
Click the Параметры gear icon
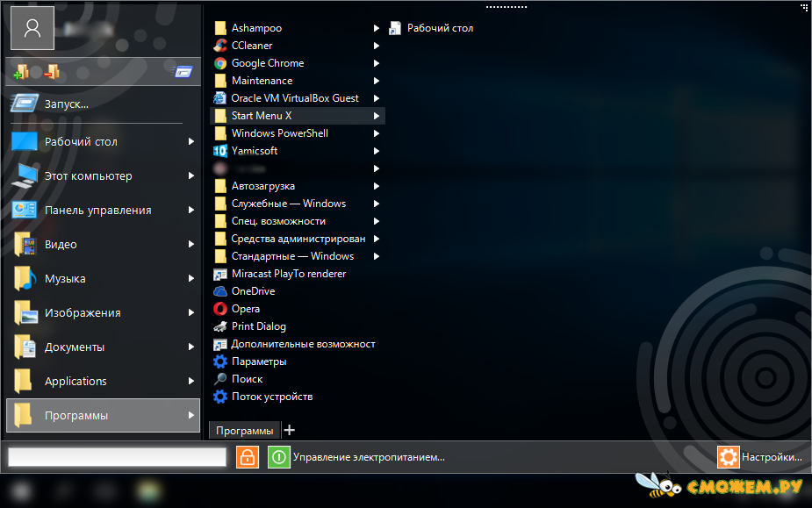[220, 361]
